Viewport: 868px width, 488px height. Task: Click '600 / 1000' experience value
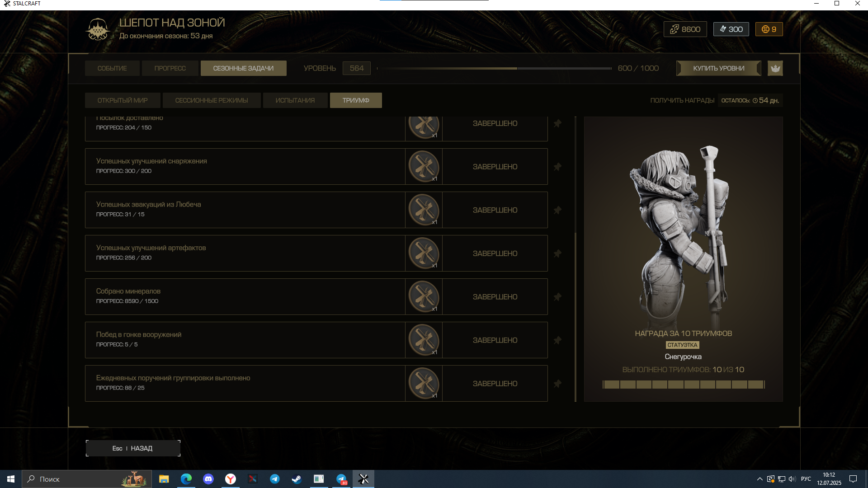pos(638,68)
